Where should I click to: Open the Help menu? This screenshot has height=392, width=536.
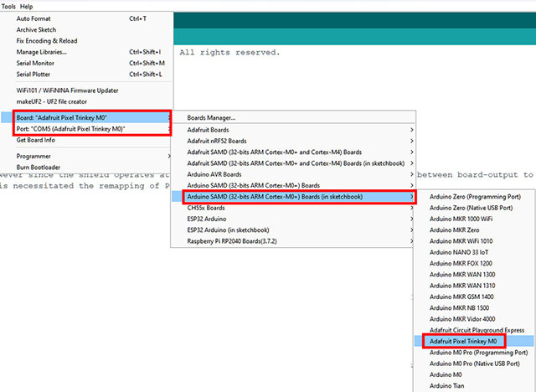tap(26, 6)
